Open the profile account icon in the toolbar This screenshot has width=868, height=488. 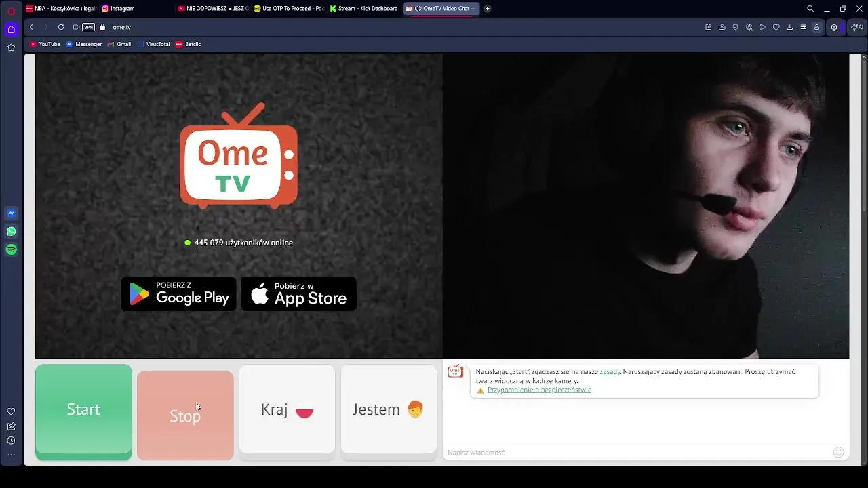coord(817,27)
